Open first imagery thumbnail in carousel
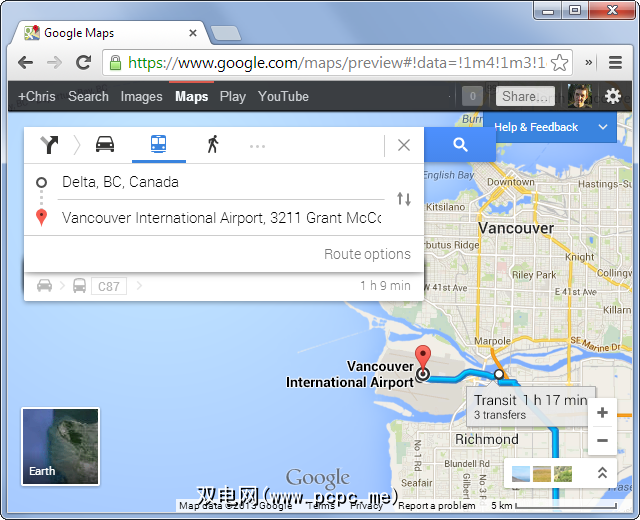The height and width of the screenshot is (520, 640). click(521, 474)
